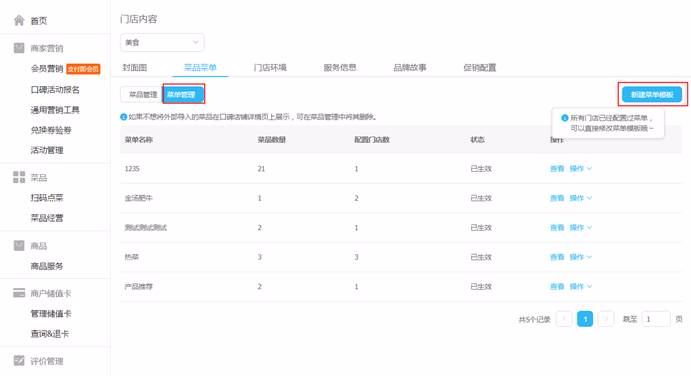This screenshot has height=376, width=691.
Task: Click the 共5个记录 record count
Action: pos(535,319)
